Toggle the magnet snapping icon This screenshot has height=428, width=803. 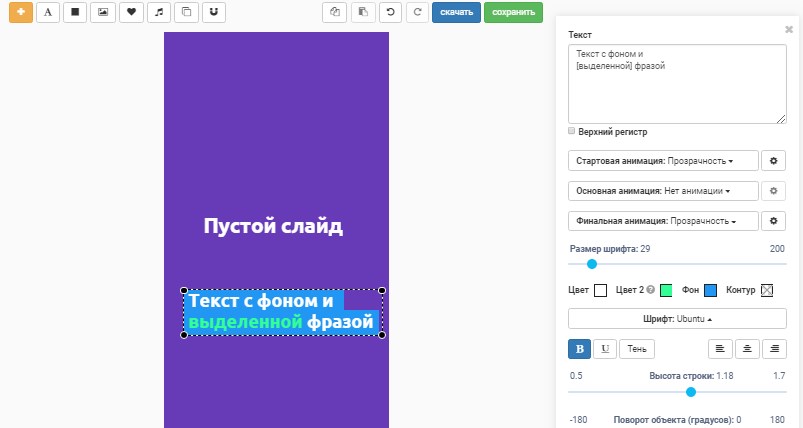click(x=213, y=13)
